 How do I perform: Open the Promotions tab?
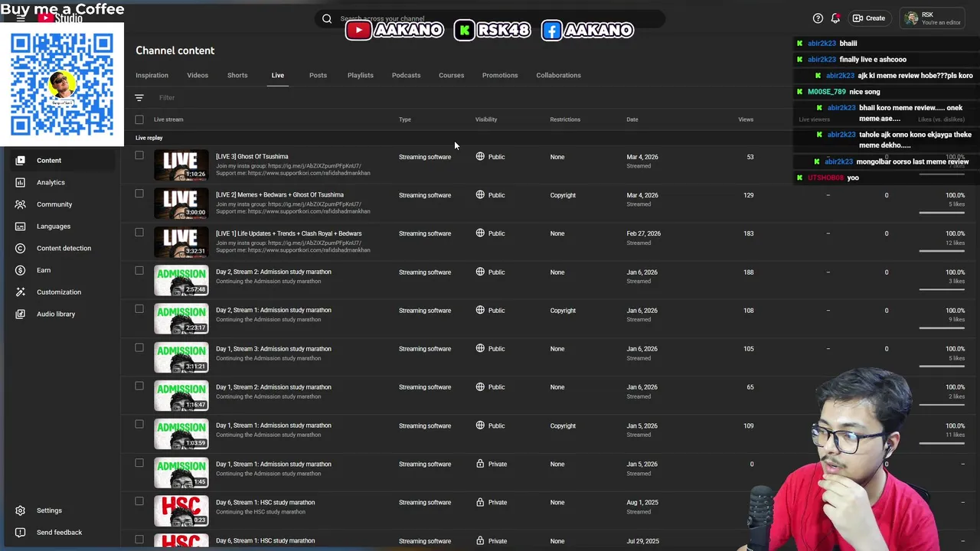500,75
